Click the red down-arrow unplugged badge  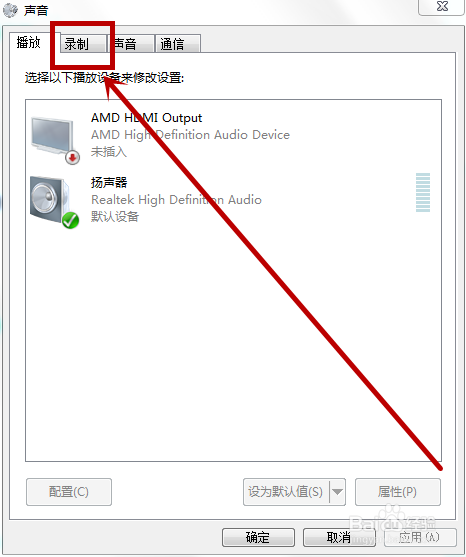click(72, 157)
